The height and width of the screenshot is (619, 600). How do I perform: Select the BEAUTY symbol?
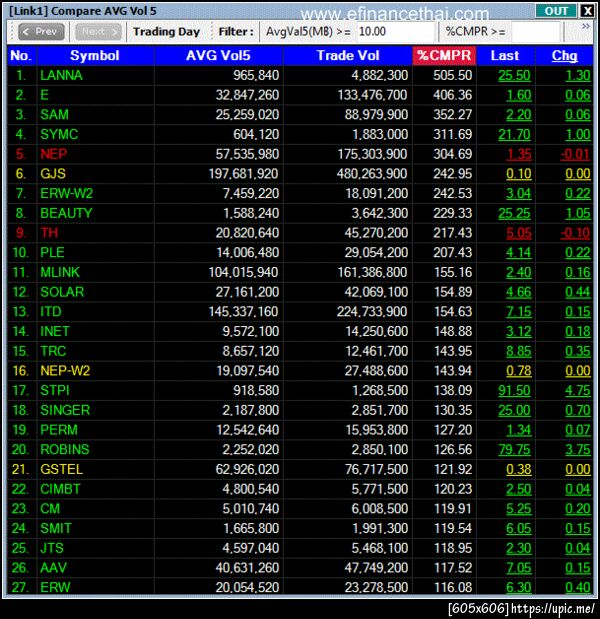[66, 213]
